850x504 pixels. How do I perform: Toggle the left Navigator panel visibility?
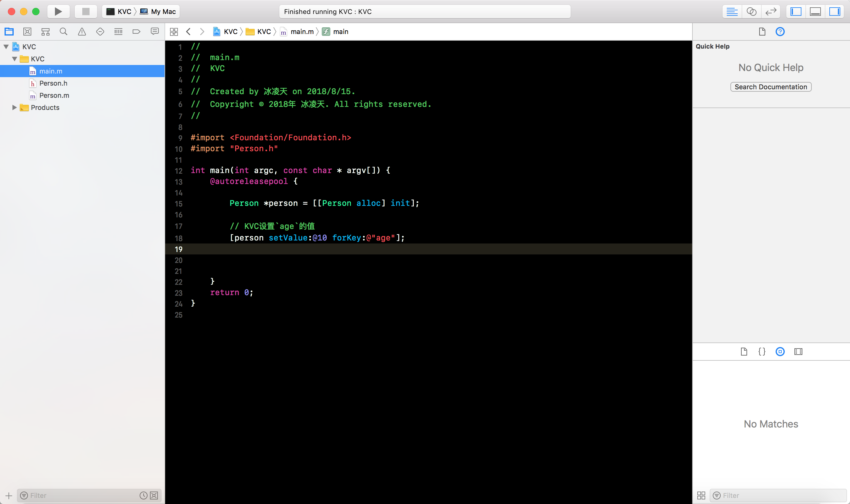coord(796,12)
